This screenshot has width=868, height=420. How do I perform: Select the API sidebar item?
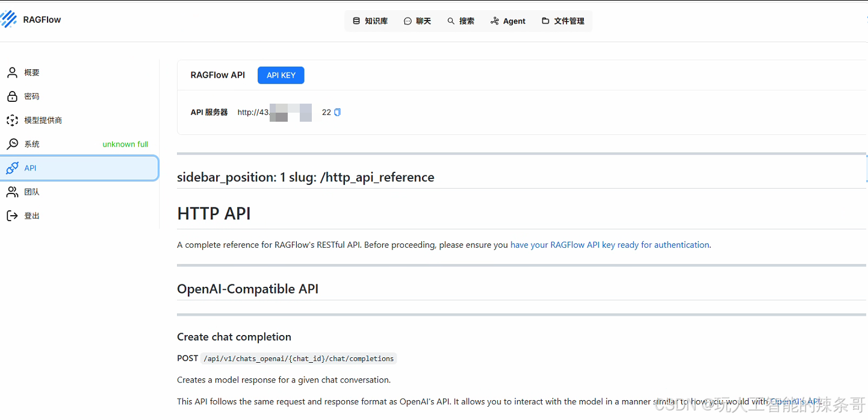tap(79, 168)
